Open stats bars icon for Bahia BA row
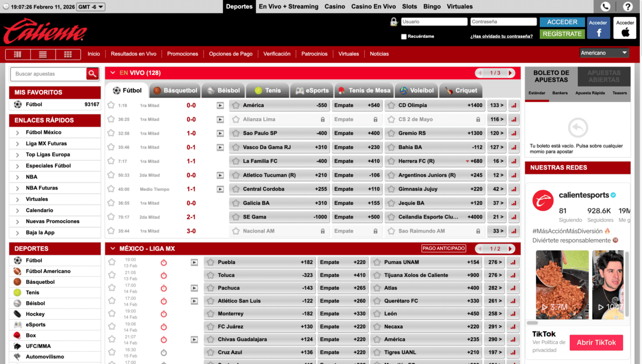642x364 pixels. [514, 148]
